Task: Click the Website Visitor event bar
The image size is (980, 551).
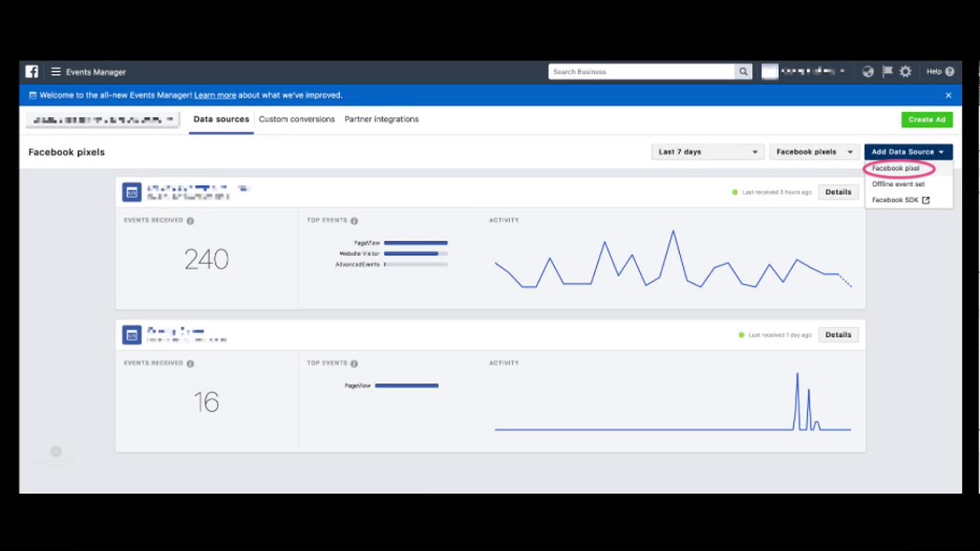Action: point(416,253)
